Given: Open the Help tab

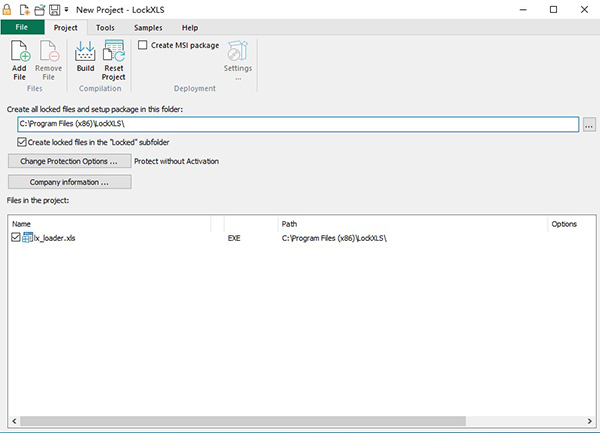Looking at the screenshot, I should click(x=190, y=28).
